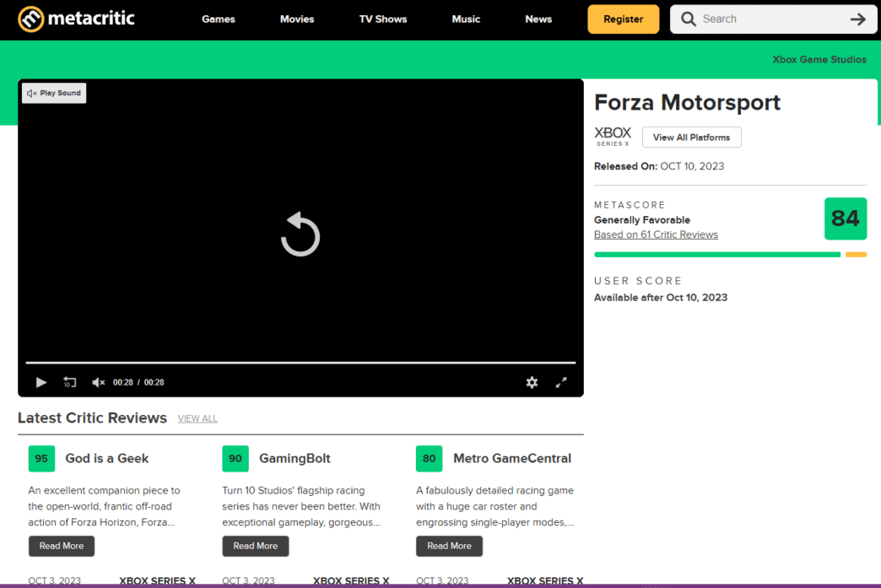The image size is (881, 588).
Task: Open the News menu
Action: point(539,19)
